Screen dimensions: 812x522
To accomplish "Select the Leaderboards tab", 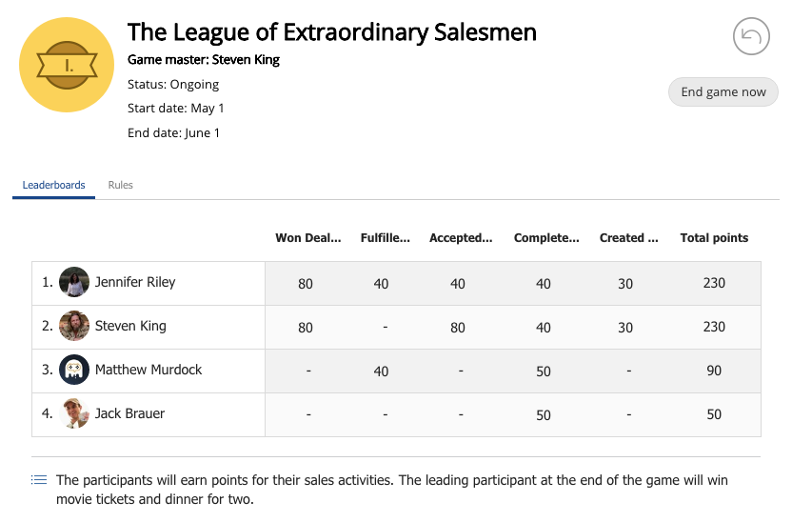I will click(x=54, y=185).
